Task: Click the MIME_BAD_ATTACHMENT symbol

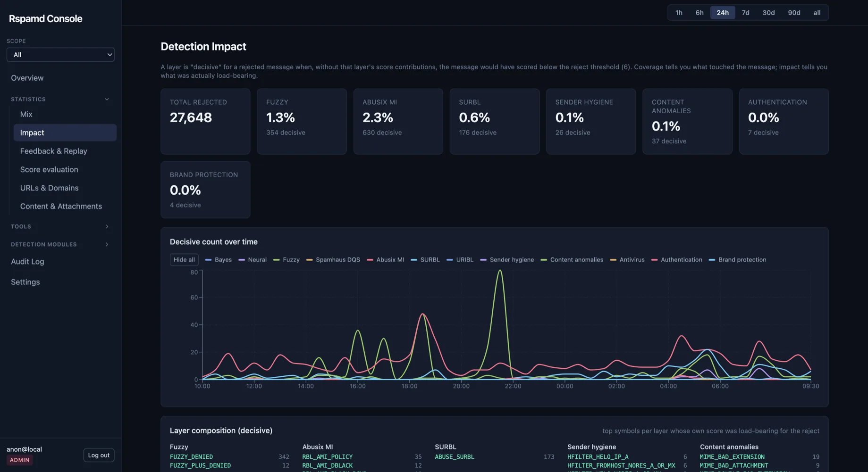Action: click(734, 465)
